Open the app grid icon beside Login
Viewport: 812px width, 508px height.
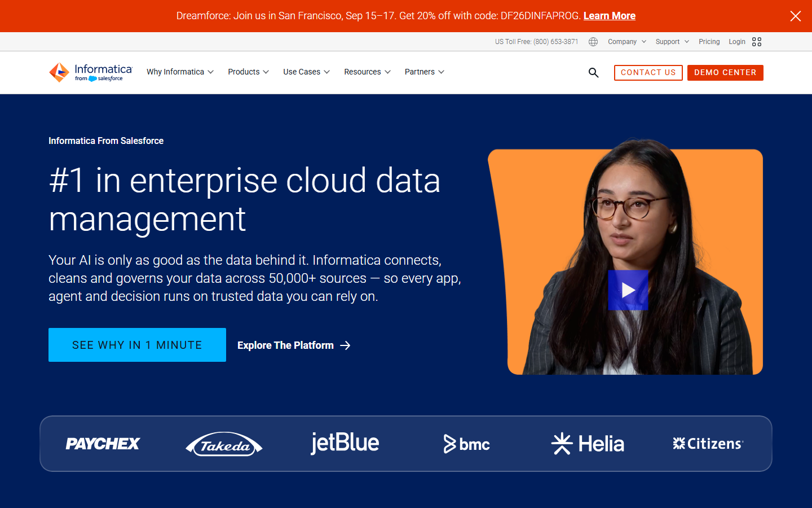coord(757,42)
